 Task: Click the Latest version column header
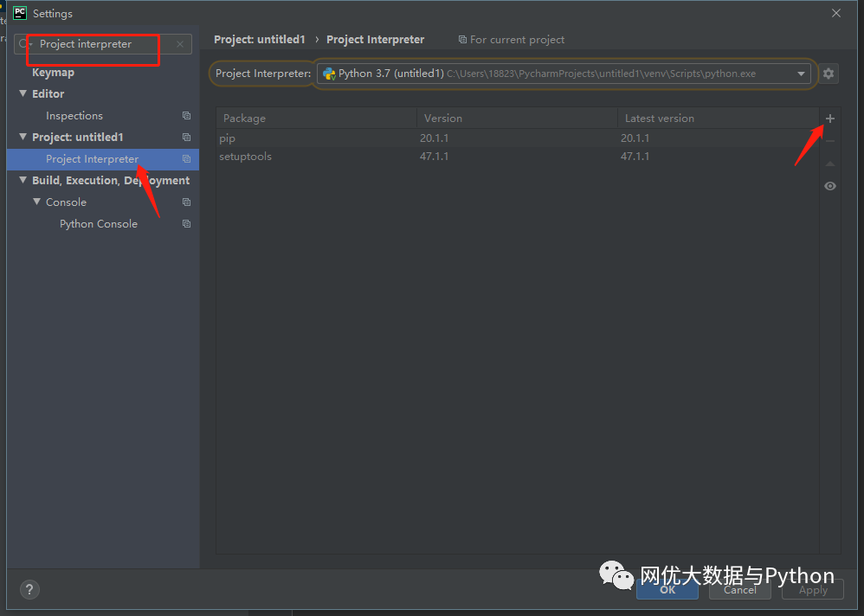(719, 119)
